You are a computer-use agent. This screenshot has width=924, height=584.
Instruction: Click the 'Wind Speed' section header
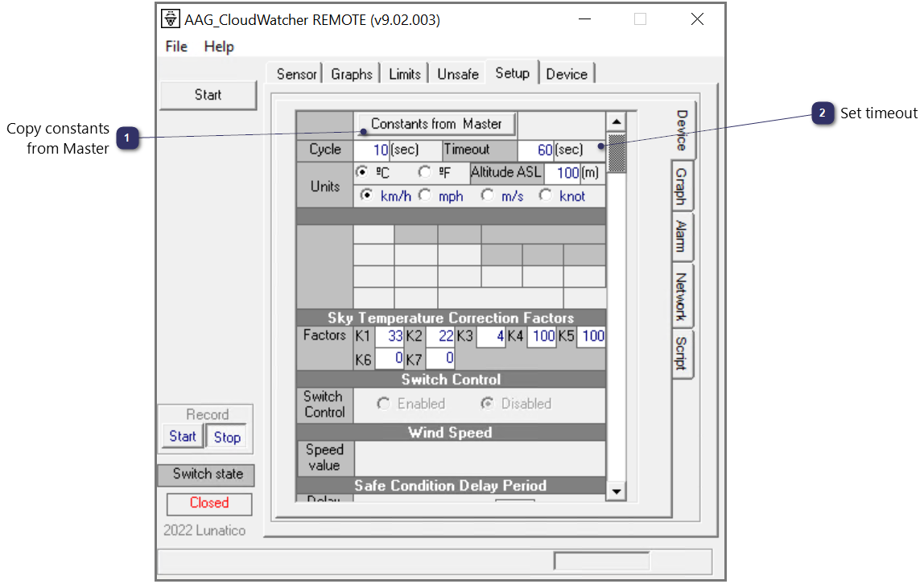[450, 432]
